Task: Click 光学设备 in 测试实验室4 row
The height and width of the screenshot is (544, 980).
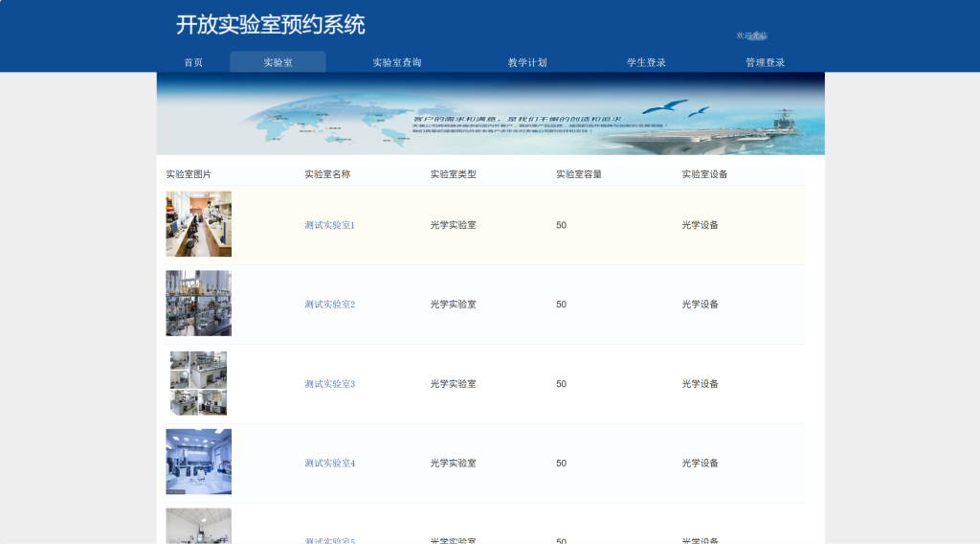Action: pyautogui.click(x=700, y=464)
